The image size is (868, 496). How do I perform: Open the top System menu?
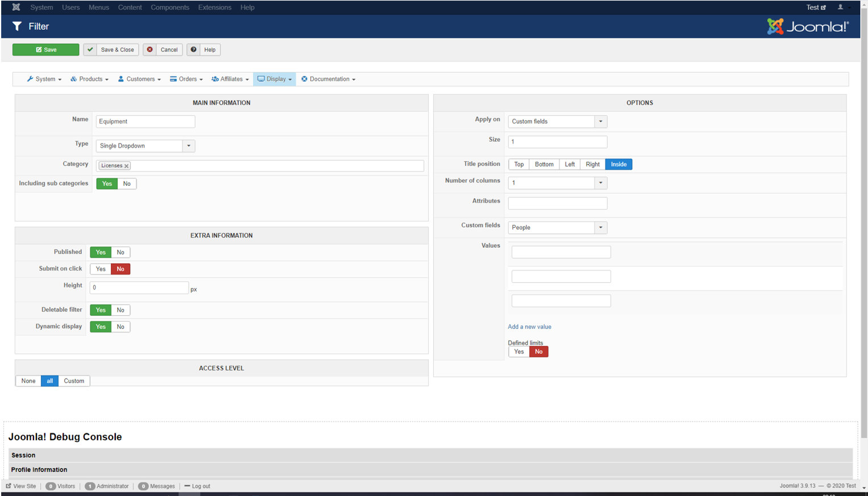(41, 7)
